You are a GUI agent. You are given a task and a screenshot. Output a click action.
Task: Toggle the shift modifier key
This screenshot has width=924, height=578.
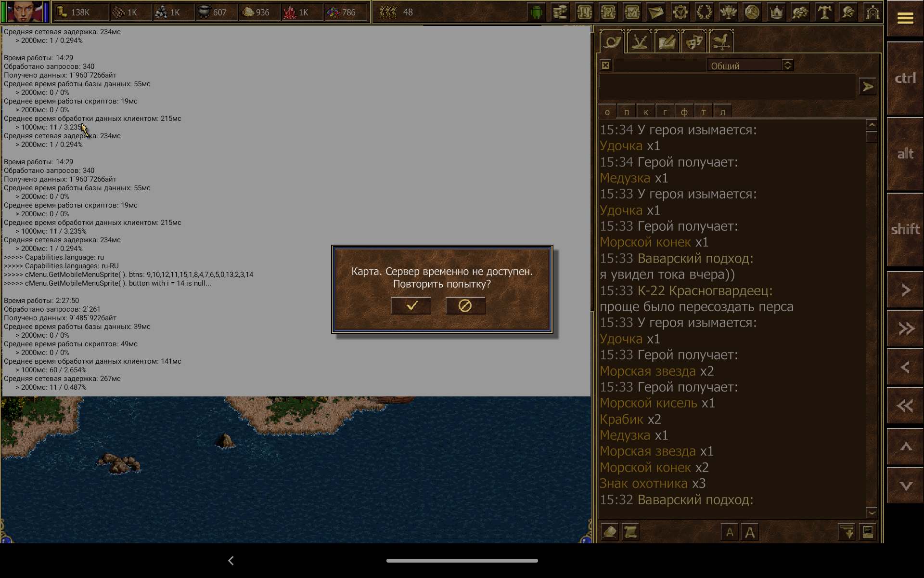click(x=905, y=229)
